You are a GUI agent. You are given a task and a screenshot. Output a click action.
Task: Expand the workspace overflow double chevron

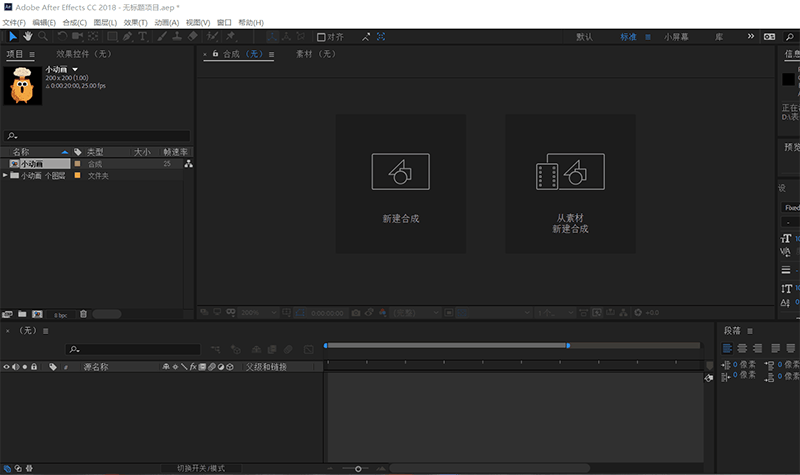751,36
